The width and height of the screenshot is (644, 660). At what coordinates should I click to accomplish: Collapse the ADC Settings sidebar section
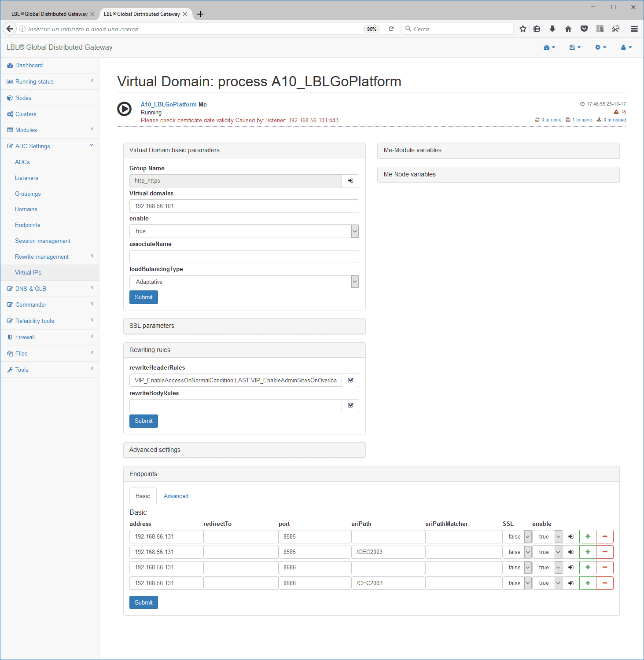pyautogui.click(x=50, y=146)
